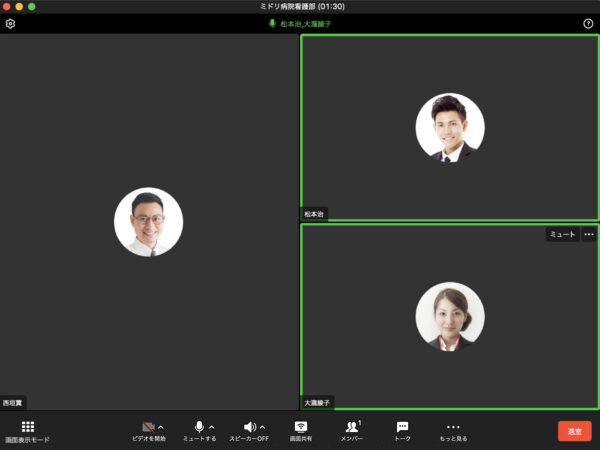Select 西垣寛's profile picture
This screenshot has width=600, height=450.
pyautogui.click(x=148, y=221)
